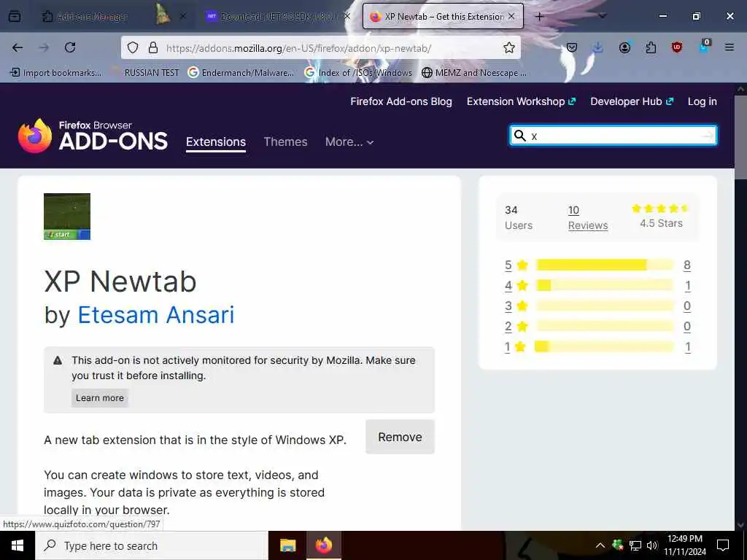The height and width of the screenshot is (560, 747).
Task: Open the 10 Reviews link
Action: (588, 217)
